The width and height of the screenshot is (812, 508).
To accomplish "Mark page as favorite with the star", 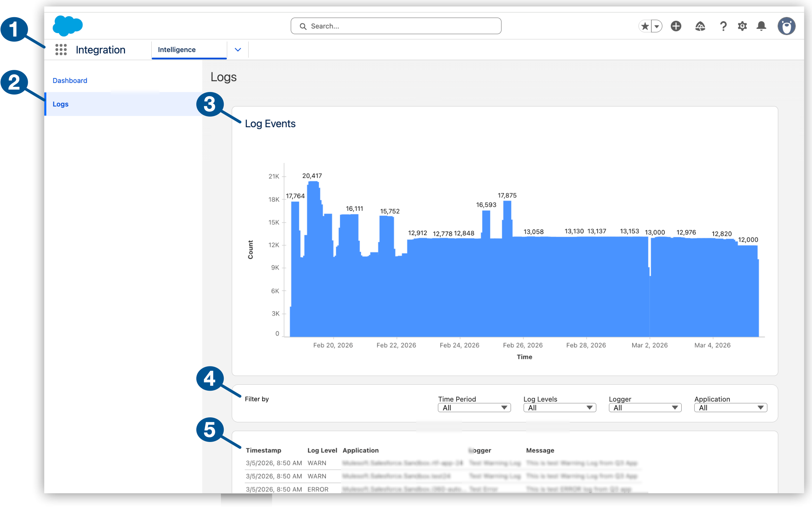I will (x=645, y=26).
